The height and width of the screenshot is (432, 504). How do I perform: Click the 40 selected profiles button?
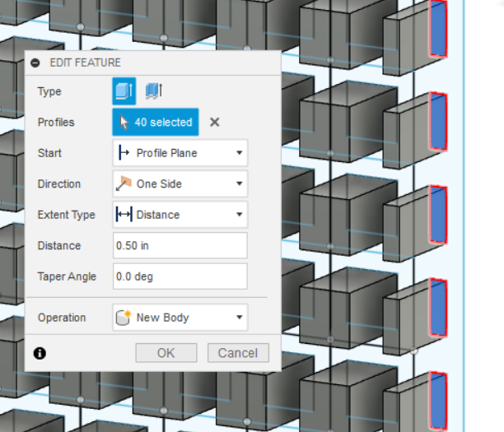[x=156, y=122]
